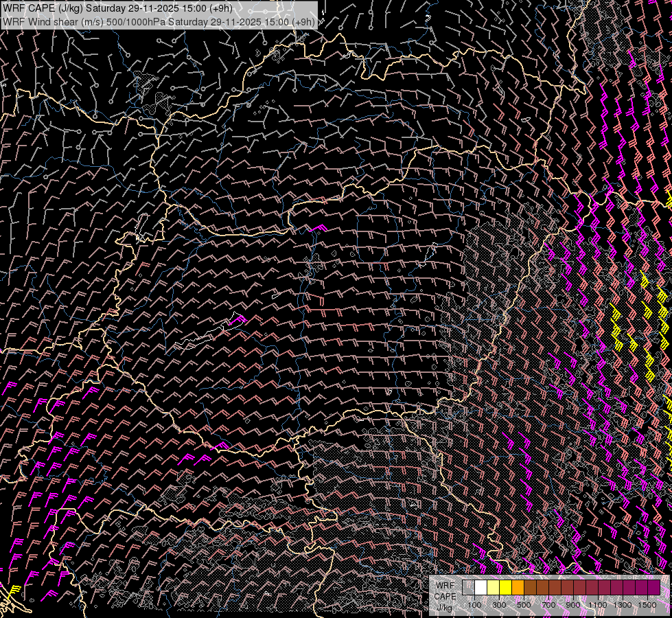
Task: Click the 300 tick label on the legend
Action: click(499, 605)
